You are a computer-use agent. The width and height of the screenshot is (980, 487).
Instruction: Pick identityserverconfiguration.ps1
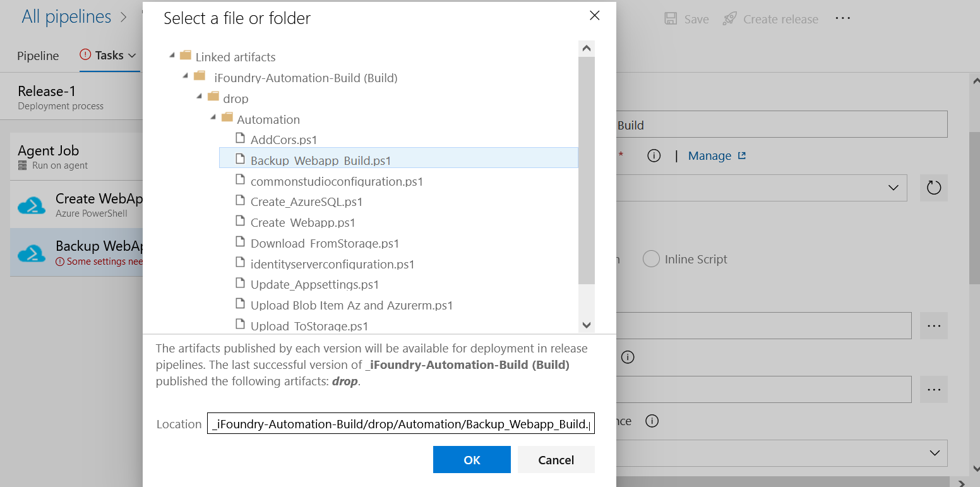(332, 265)
